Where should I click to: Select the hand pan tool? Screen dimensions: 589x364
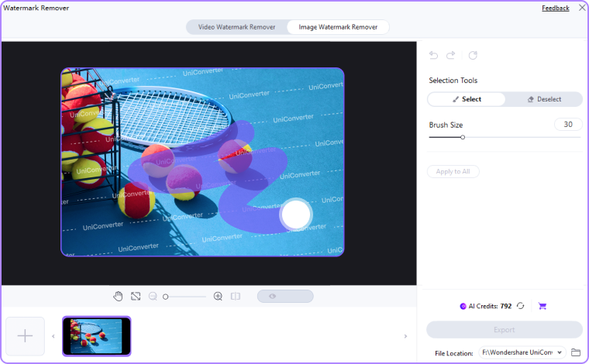point(118,296)
